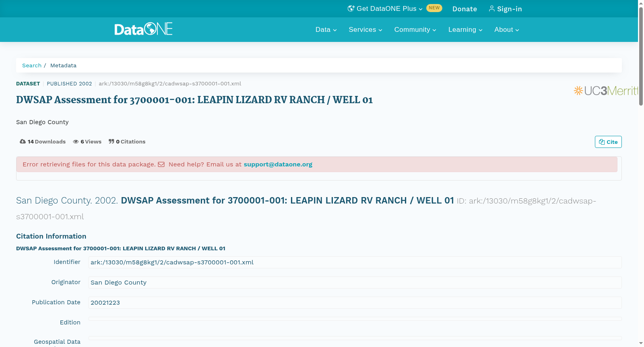Viewport: 644px width, 347px height.
Task: Click the downloads cloud icon
Action: [x=23, y=141]
